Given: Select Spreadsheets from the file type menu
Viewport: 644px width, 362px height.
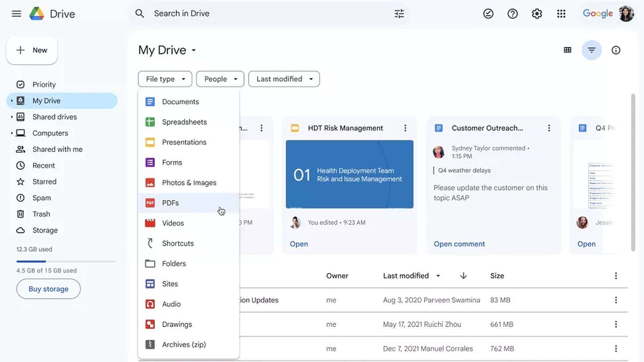Looking at the screenshot, I should [184, 122].
